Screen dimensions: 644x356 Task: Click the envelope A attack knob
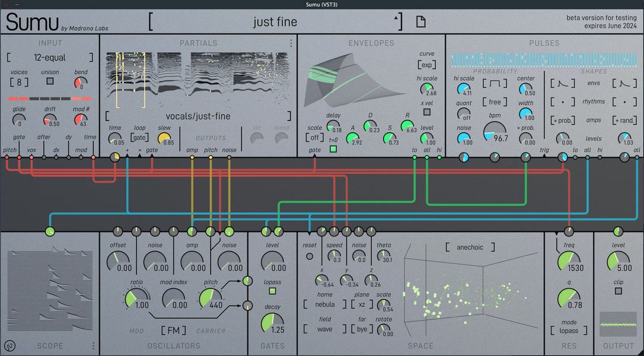pos(352,138)
